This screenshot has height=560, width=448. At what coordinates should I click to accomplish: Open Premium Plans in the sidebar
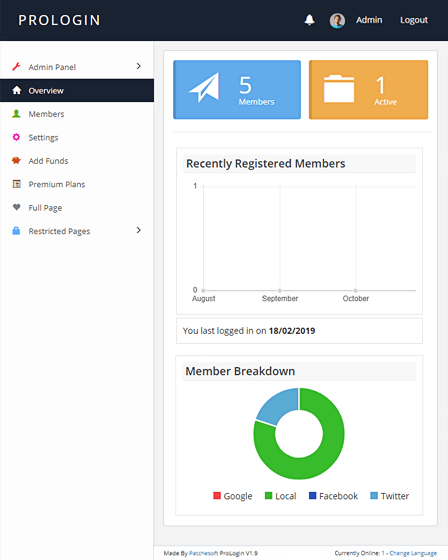coord(77,184)
